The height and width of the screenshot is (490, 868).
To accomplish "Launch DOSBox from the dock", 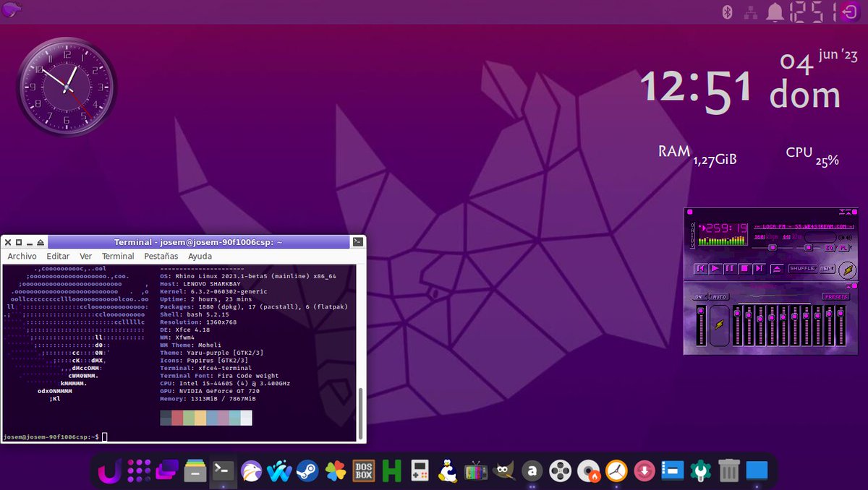I will (x=363, y=472).
